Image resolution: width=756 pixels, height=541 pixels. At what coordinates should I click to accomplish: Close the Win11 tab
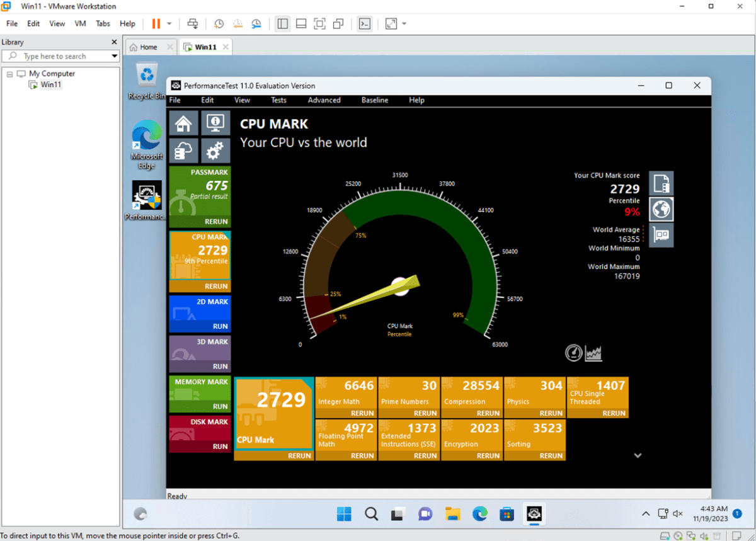(226, 47)
